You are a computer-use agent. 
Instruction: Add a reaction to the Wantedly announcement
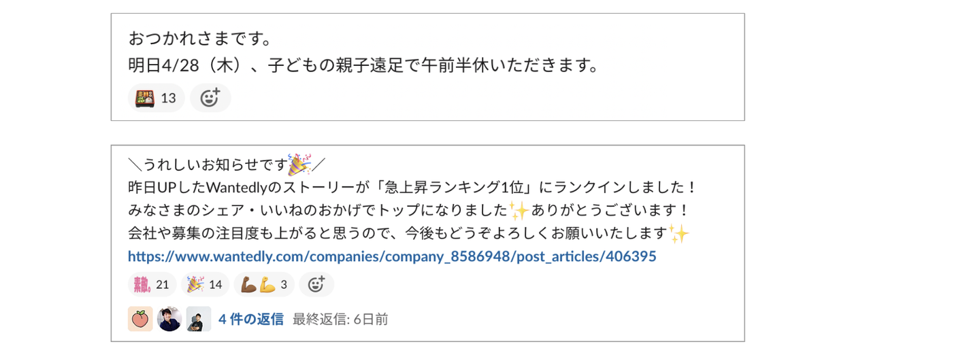click(x=316, y=284)
